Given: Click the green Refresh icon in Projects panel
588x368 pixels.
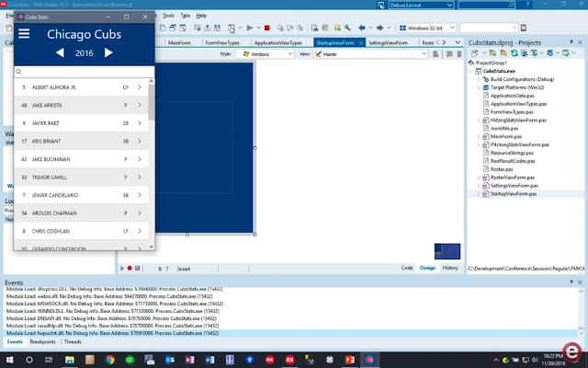Looking at the screenshot, I should point(514,53).
